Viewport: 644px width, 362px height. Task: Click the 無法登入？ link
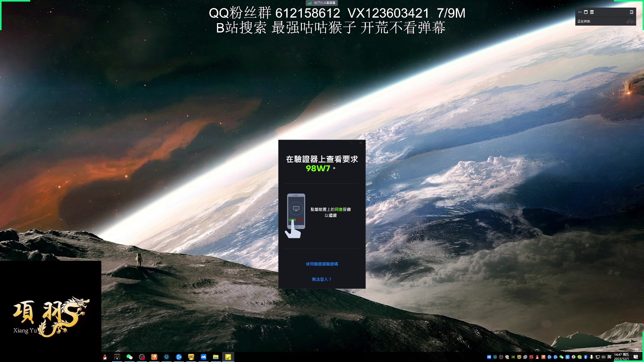tap(322, 279)
